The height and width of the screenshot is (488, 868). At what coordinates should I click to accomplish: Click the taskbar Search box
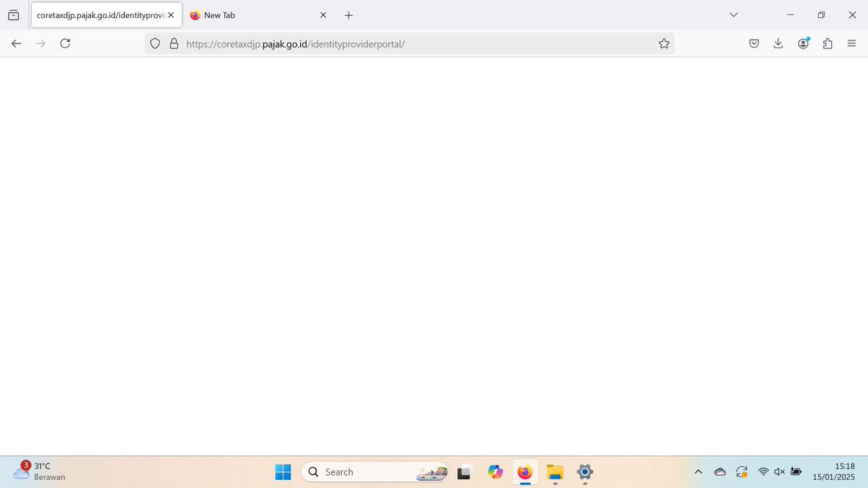[374, 472]
